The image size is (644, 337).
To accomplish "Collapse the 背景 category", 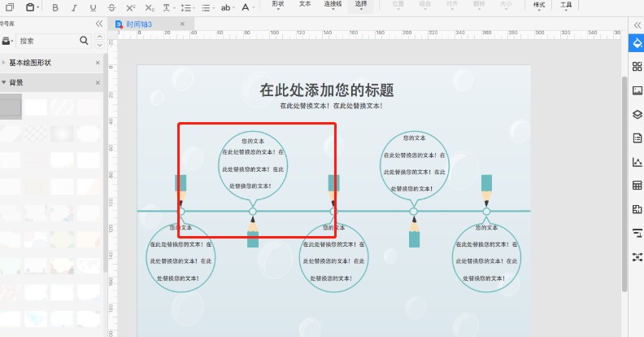I will [4, 82].
